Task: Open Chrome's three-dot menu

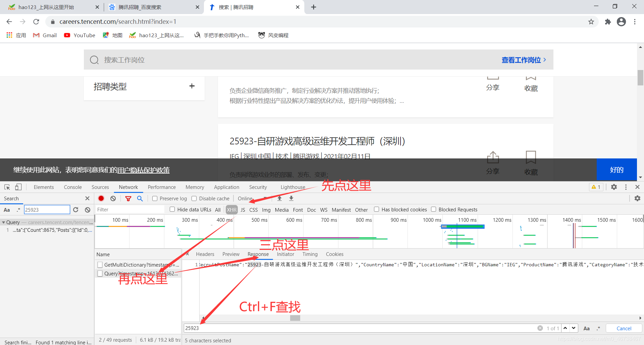Action: point(635,22)
